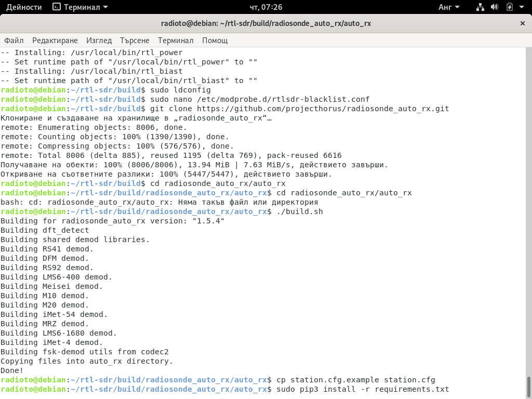Click 'Building fsk-demod utils from codec2' line
532x399 pixels.
pyautogui.click(x=85, y=352)
